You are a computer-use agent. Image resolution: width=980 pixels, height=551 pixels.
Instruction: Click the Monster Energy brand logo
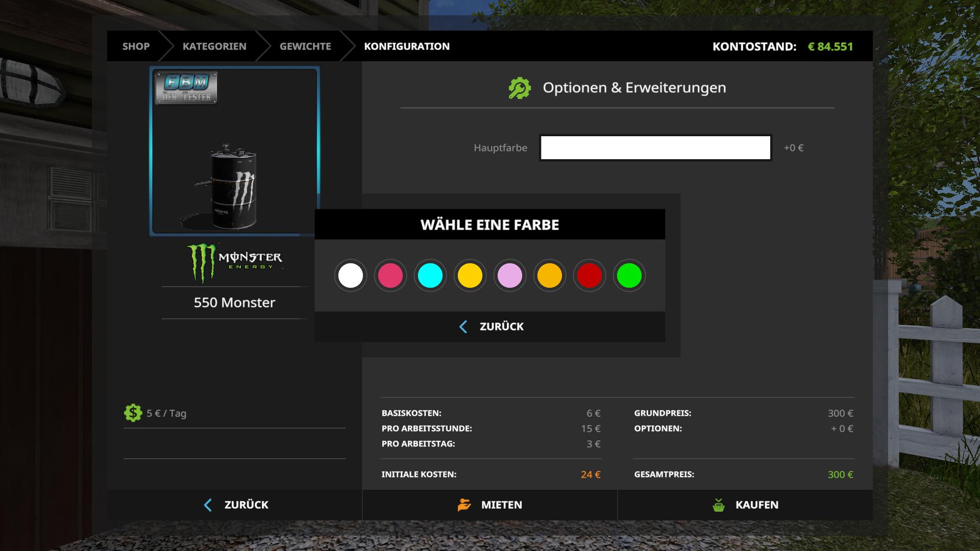point(234,262)
